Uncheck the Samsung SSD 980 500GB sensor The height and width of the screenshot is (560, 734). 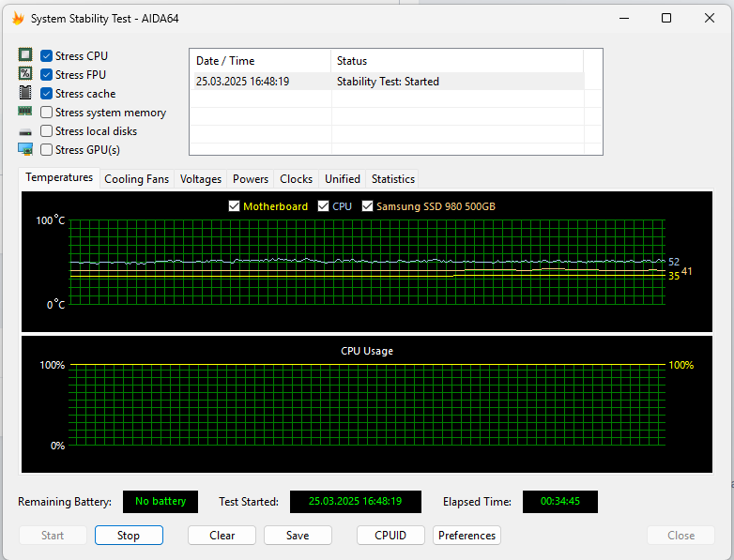(368, 206)
